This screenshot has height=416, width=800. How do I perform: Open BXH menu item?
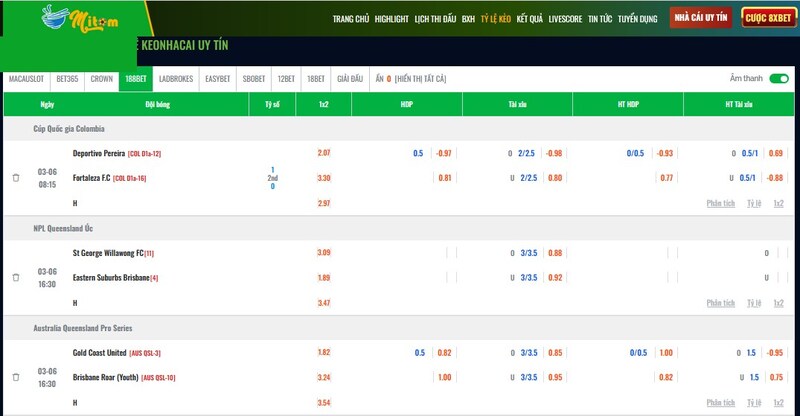pos(468,19)
